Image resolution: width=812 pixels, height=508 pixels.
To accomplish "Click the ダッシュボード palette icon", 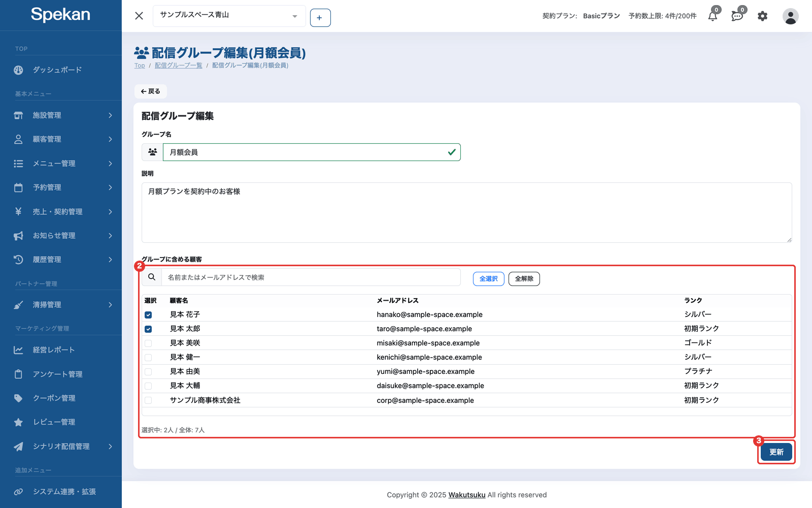I will point(18,70).
